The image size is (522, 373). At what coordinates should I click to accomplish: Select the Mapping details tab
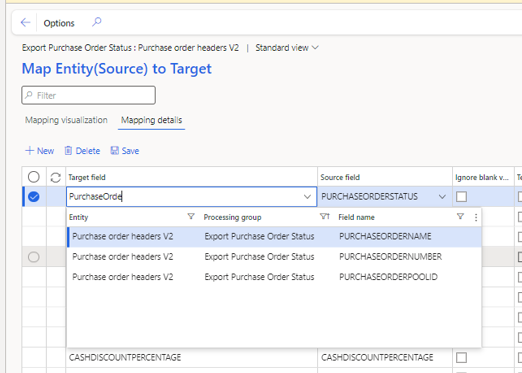151,120
